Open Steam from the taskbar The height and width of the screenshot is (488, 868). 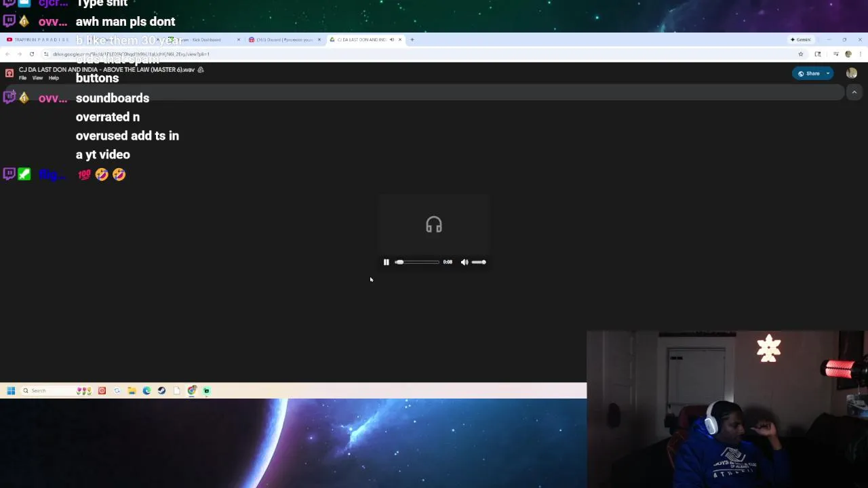(161, 390)
